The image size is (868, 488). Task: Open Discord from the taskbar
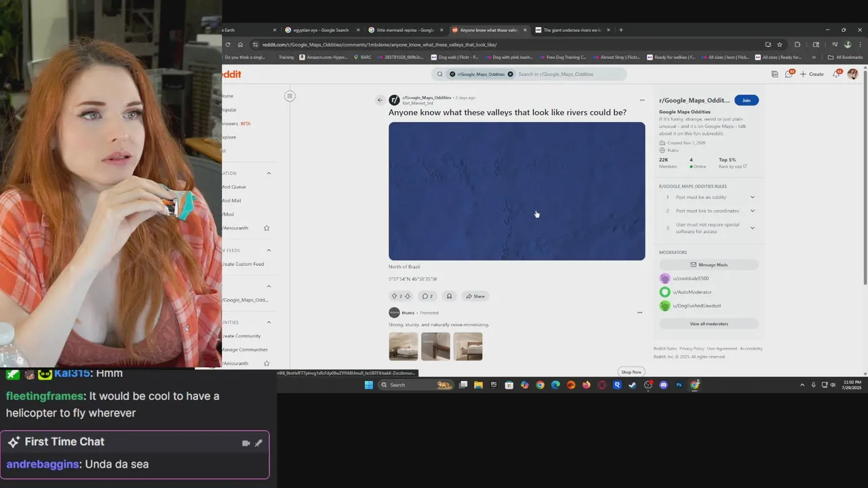663,385
